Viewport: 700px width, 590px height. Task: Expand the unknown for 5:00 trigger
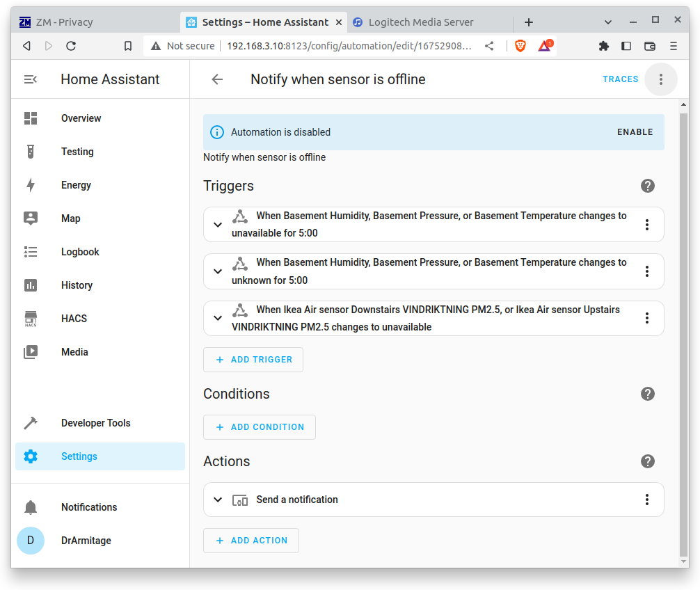click(218, 271)
